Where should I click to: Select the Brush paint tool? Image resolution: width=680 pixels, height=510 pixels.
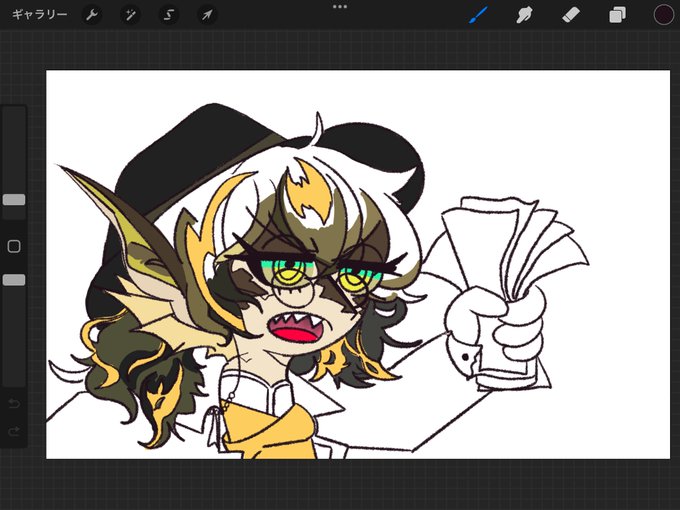[479, 15]
